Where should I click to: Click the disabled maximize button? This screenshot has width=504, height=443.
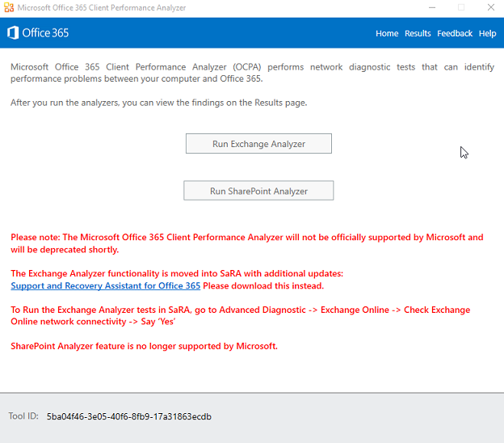tap(461, 7)
